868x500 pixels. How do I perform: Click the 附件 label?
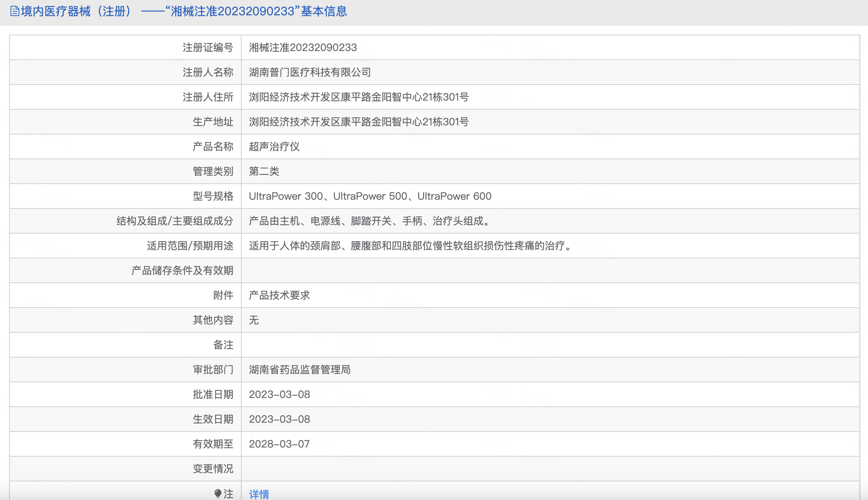tap(223, 295)
